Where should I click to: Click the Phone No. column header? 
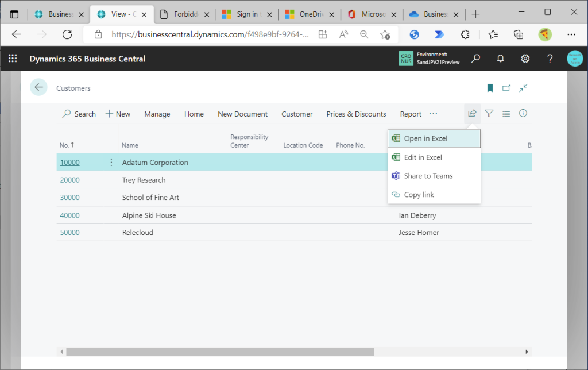pos(350,145)
